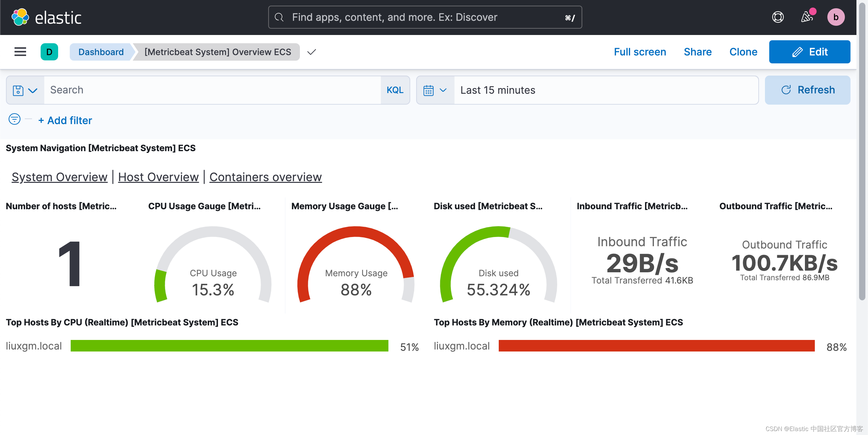This screenshot has width=868, height=435.
Task: Click the Edit button
Action: (810, 51)
